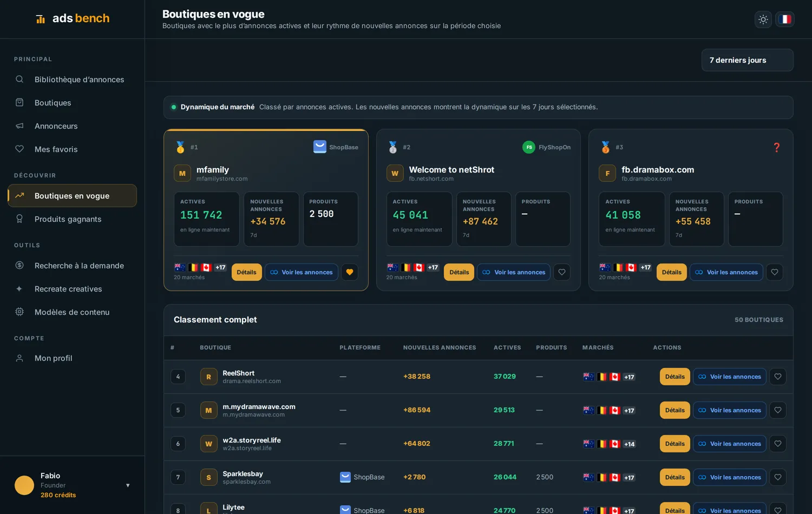
Task: Click the trending arrow icon in sidebar
Action: click(x=19, y=196)
